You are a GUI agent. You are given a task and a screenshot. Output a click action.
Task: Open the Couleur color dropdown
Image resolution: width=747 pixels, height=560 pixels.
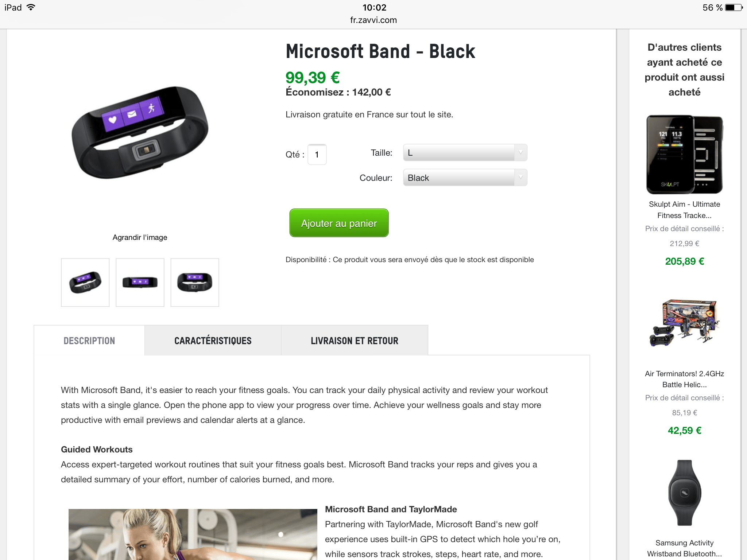click(x=465, y=178)
